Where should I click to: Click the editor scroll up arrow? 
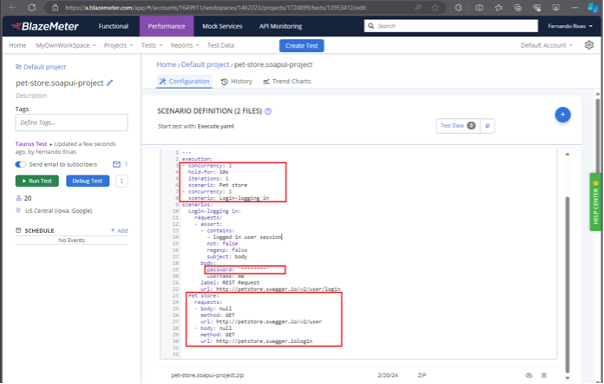567,154
